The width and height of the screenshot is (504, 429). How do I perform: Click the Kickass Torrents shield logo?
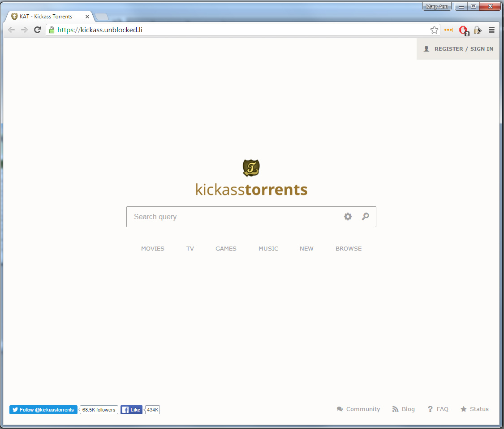point(251,168)
